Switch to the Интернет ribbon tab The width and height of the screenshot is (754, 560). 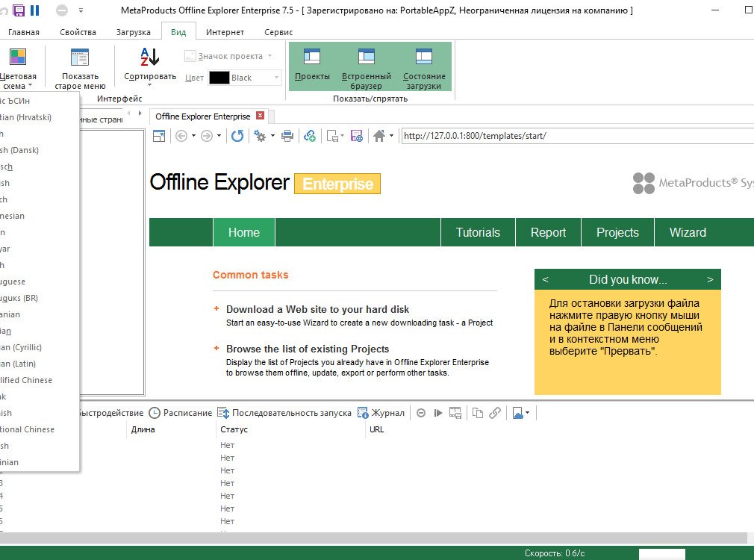(225, 32)
